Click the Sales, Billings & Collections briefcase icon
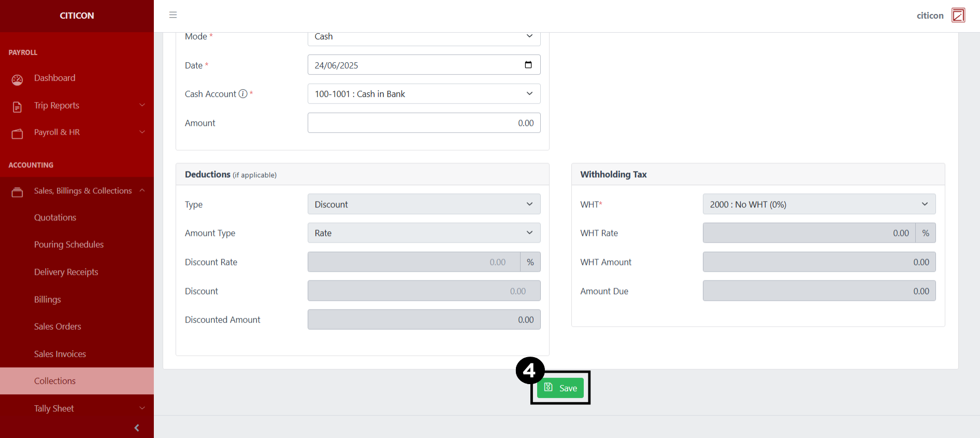 [x=17, y=192]
